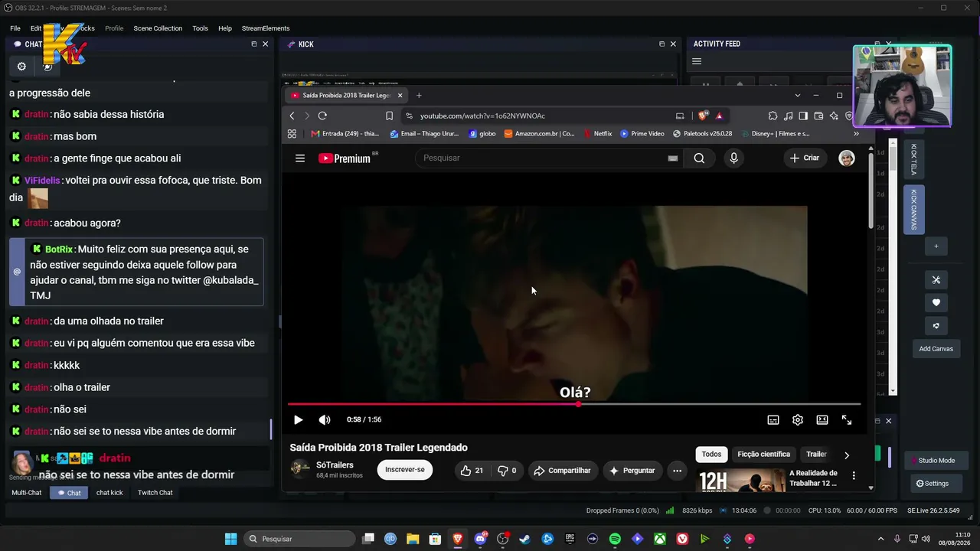
Task: Open the Windows Start menu
Action: point(230,539)
